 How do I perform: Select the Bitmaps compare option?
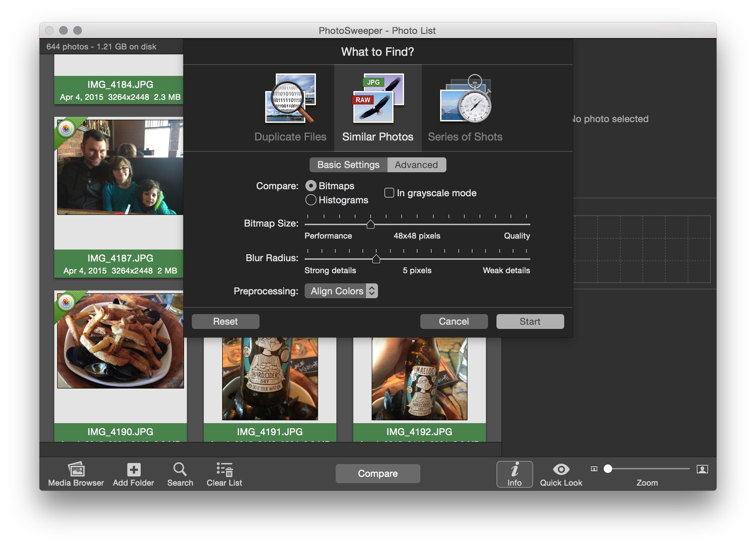tap(311, 186)
